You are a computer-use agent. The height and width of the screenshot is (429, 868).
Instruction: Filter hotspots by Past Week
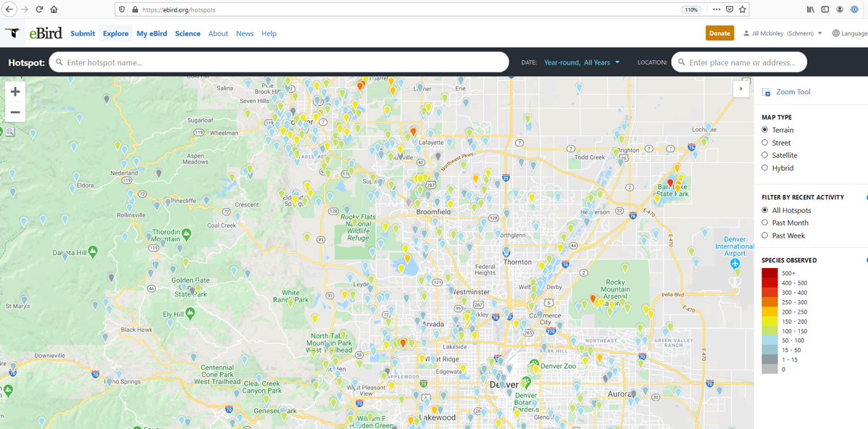(x=765, y=236)
